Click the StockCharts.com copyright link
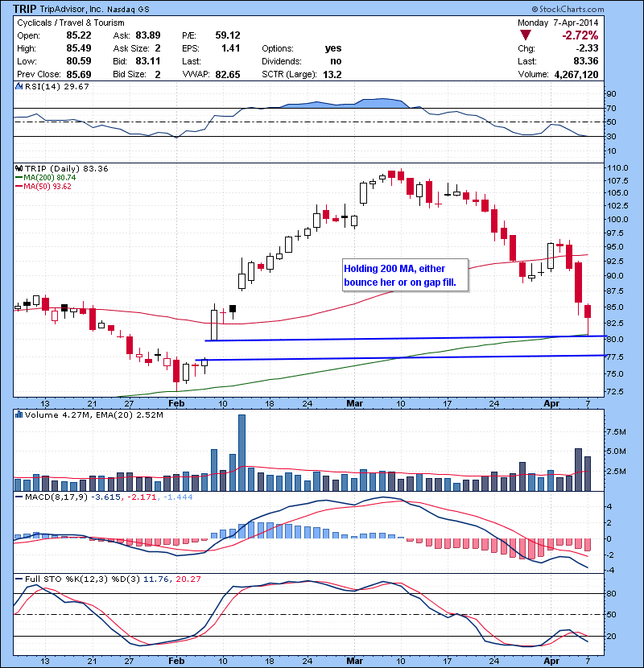 (568, 9)
